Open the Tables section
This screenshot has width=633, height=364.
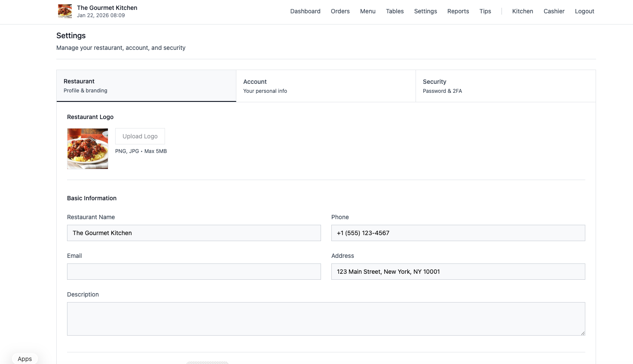point(394,11)
